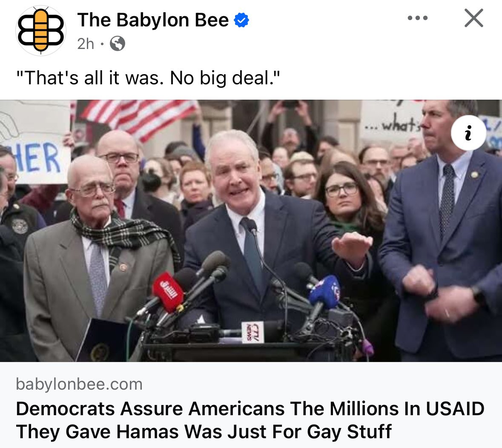Open the press conference article photo
Image resolution: width=502 pixels, height=448 pixels.
[251, 231]
